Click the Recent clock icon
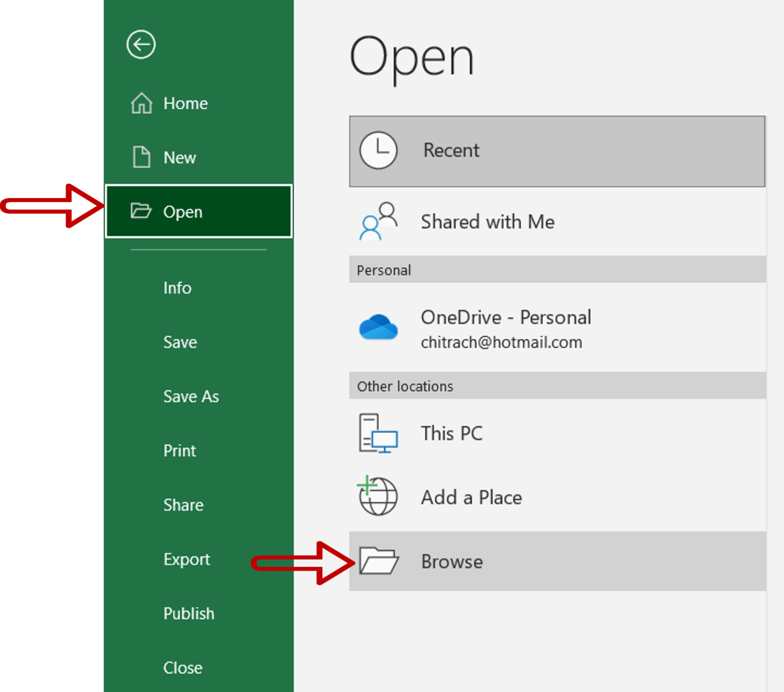This screenshot has height=692, width=784. coord(378,150)
